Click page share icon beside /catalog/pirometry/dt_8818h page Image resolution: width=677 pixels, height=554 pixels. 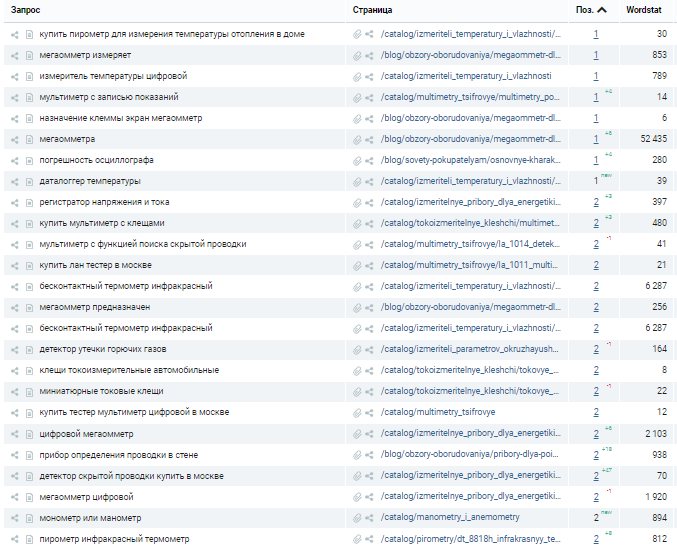coord(369,540)
